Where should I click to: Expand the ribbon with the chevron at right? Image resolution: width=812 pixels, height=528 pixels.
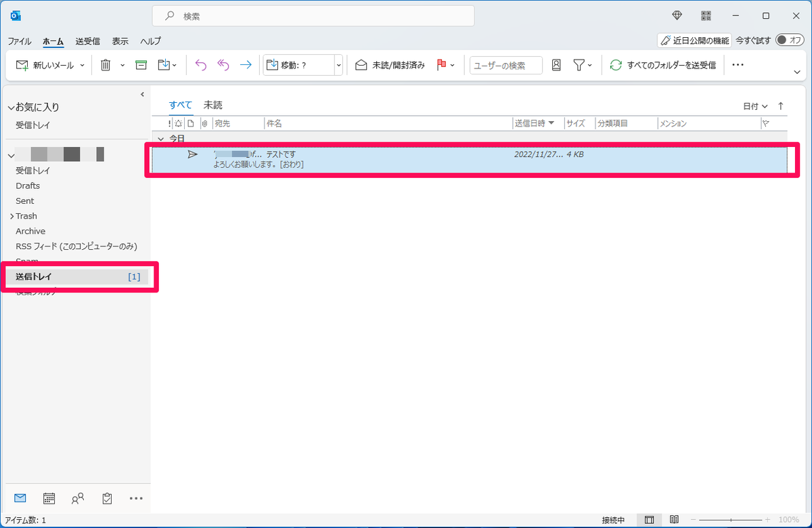click(797, 72)
